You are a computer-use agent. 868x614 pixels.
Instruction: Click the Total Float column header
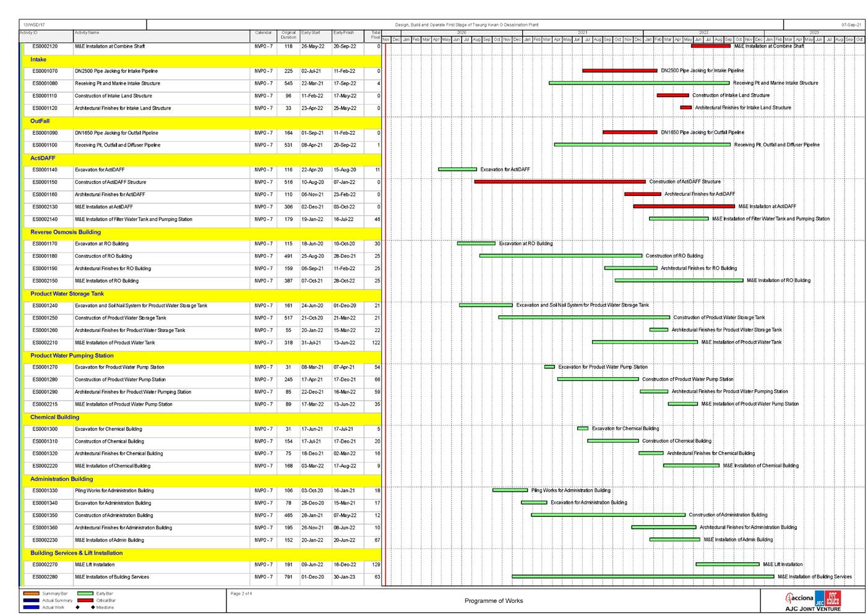coord(375,35)
